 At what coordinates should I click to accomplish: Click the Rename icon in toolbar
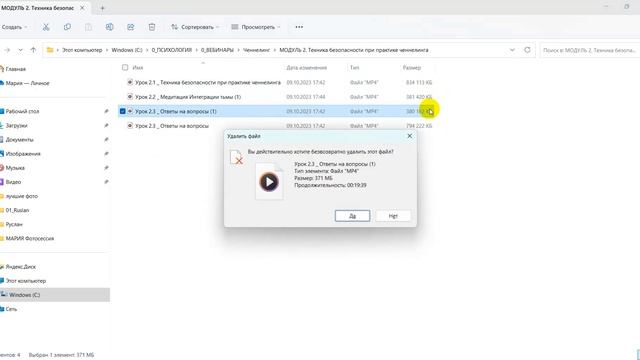pos(109,27)
